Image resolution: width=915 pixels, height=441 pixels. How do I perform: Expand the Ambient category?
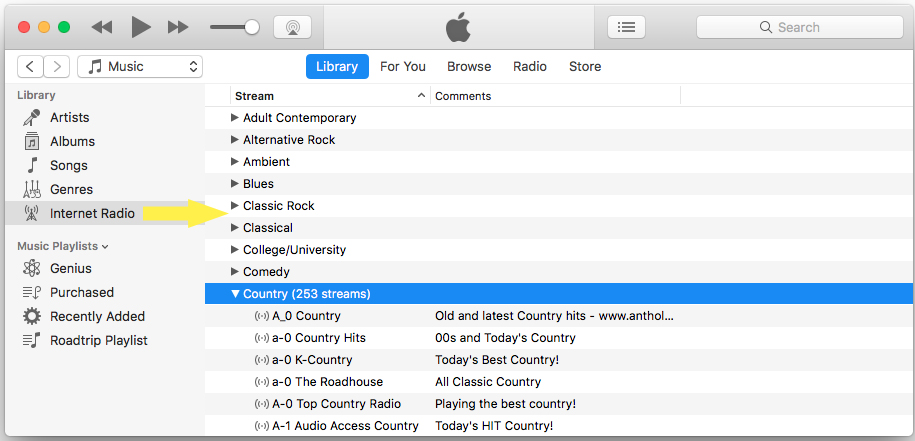tap(235, 161)
